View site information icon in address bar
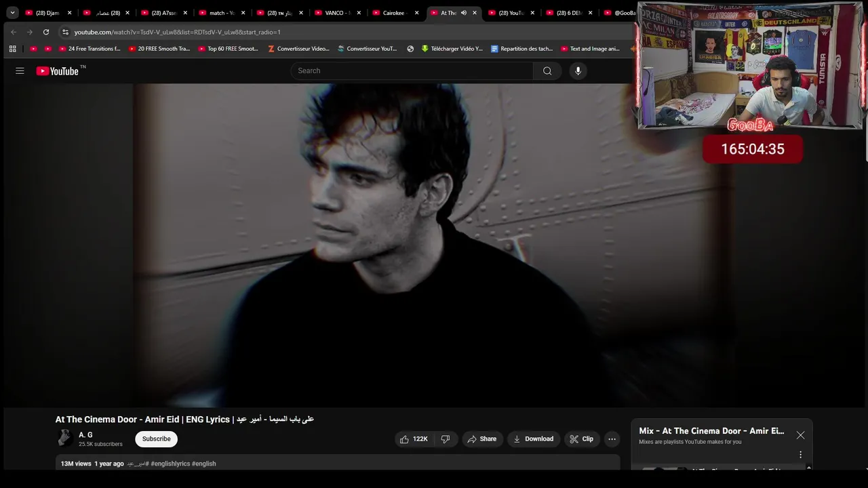The height and width of the screenshot is (488, 868). coord(65,32)
